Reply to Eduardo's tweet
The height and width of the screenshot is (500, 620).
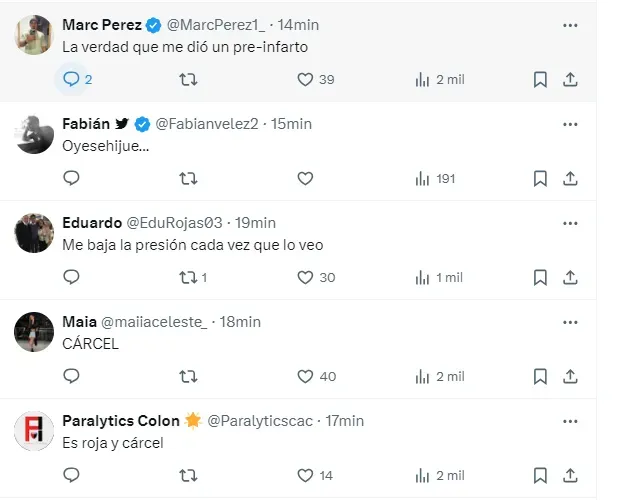pyautogui.click(x=72, y=277)
